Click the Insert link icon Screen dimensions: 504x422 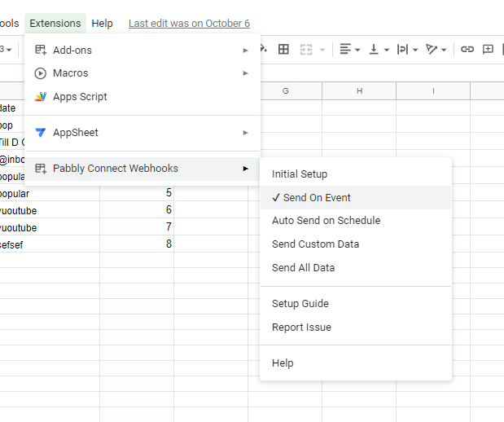pyautogui.click(x=467, y=49)
